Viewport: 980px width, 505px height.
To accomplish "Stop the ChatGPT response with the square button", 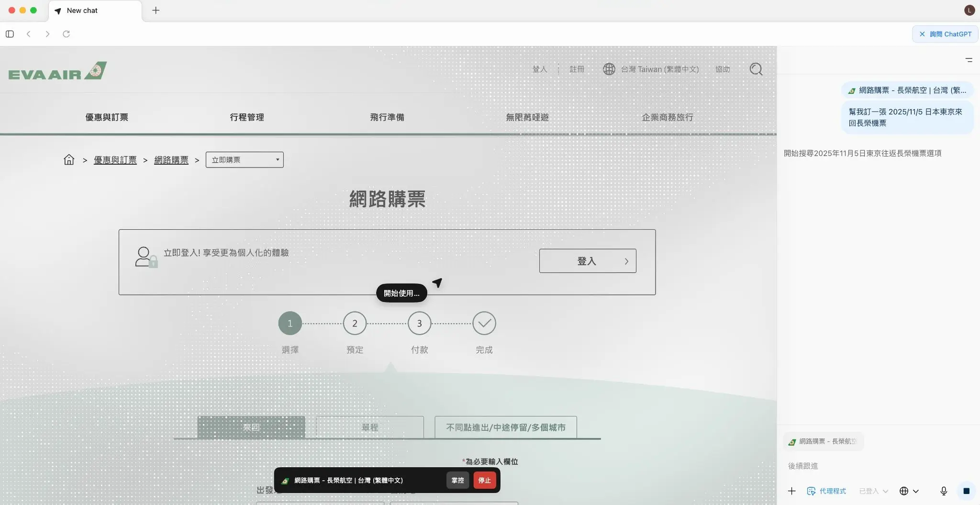I will tap(966, 491).
